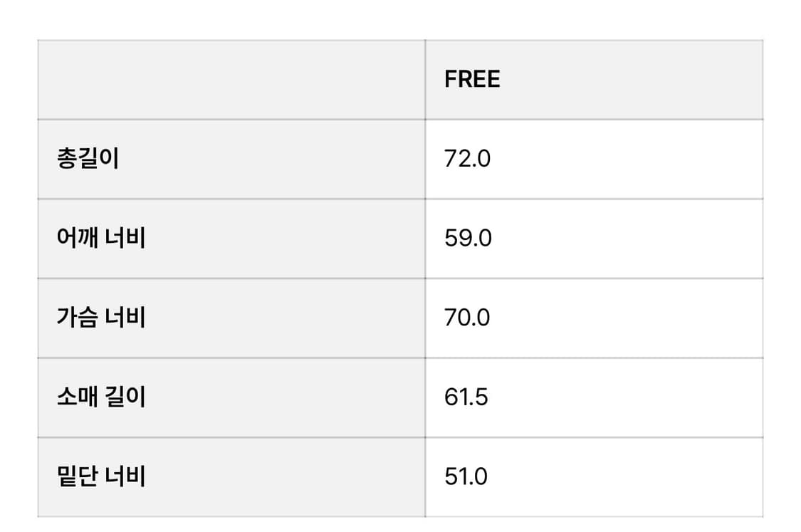Click 너비 in the 밑단 너비 label
Viewport: 801px width, 532px height.
click(124, 476)
